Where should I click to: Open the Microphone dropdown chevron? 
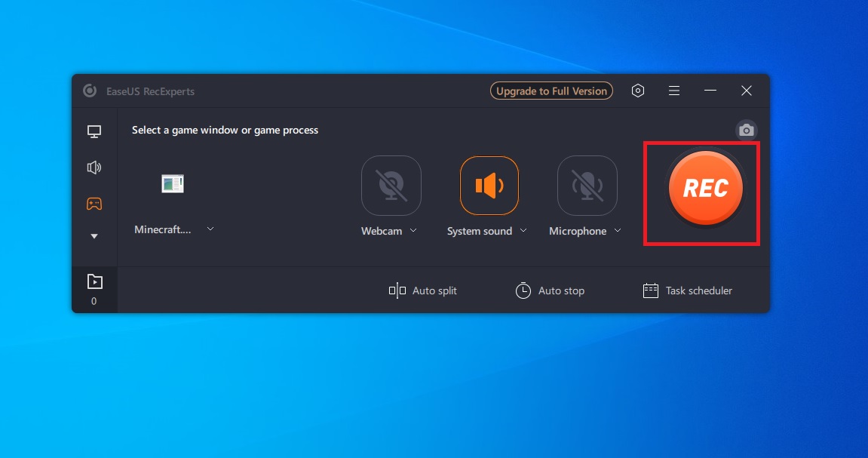click(617, 230)
